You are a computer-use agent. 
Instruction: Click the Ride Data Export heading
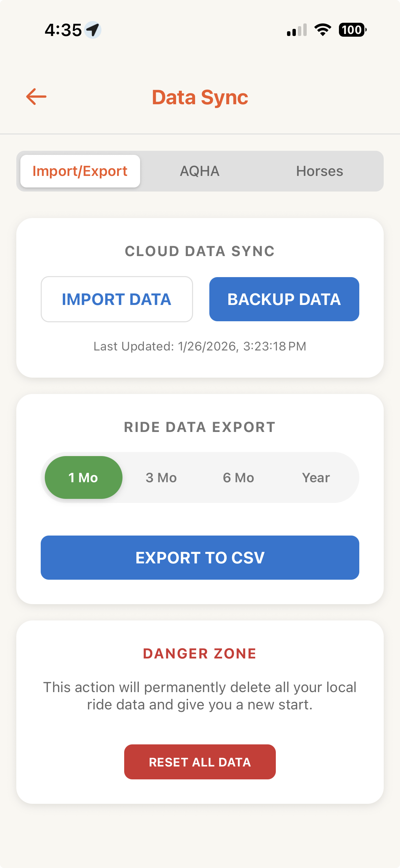pyautogui.click(x=199, y=427)
